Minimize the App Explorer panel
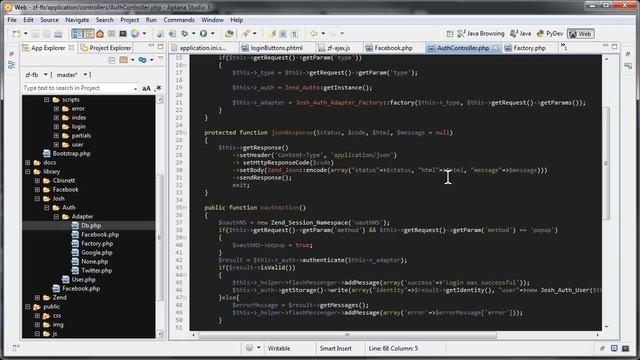This screenshot has width=640, height=360. tap(151, 46)
